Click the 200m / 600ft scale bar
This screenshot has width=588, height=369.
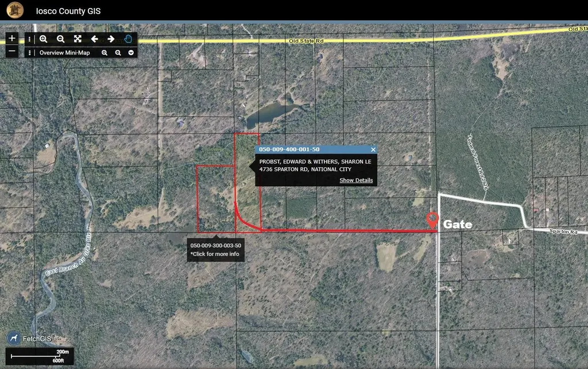click(x=40, y=356)
